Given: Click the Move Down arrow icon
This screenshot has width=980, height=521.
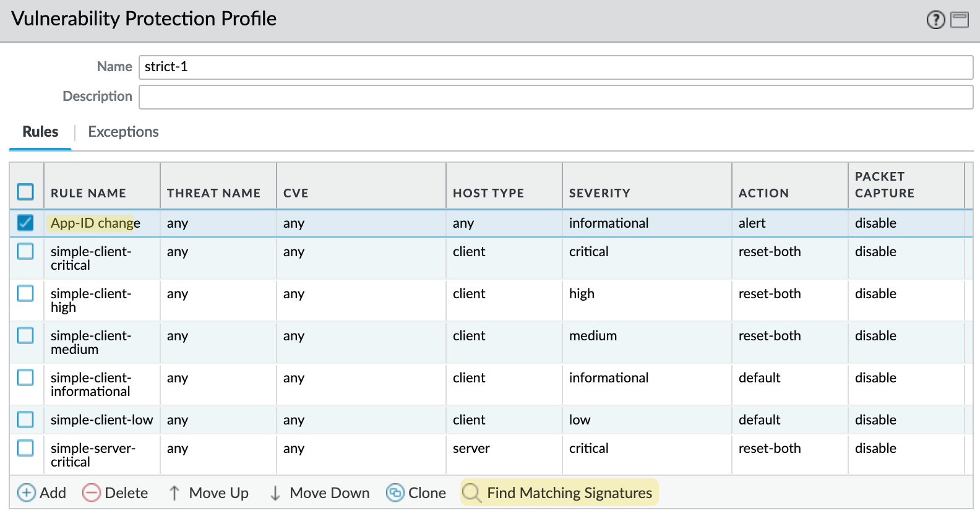Looking at the screenshot, I should point(275,493).
